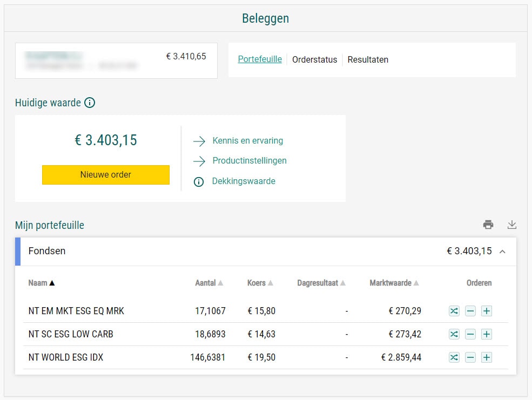This screenshot has height=400, width=532.
Task: Click the price € 19,50
Action: click(261, 357)
